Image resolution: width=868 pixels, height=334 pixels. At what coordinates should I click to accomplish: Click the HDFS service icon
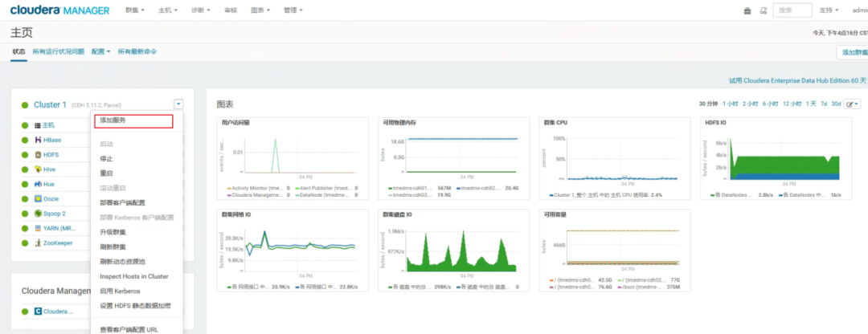click(38, 154)
